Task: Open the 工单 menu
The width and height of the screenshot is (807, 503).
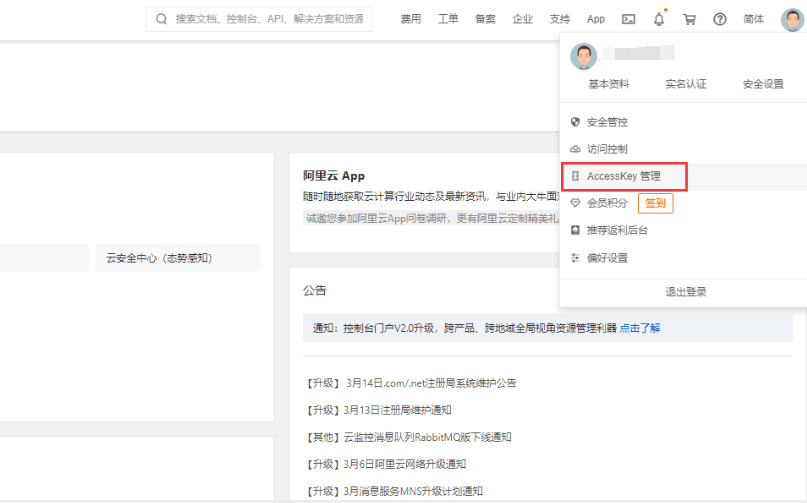Action: tap(448, 19)
